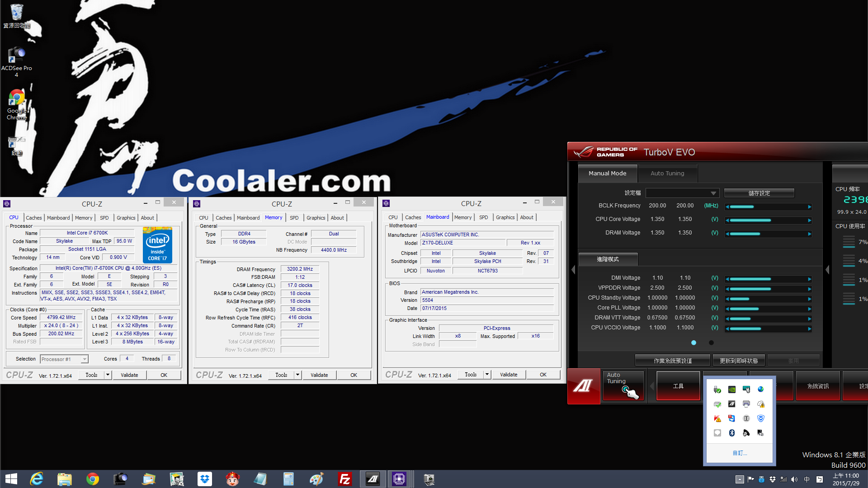Switch to Auto Tuning tab in TurboV
The width and height of the screenshot is (868, 488).
click(667, 174)
